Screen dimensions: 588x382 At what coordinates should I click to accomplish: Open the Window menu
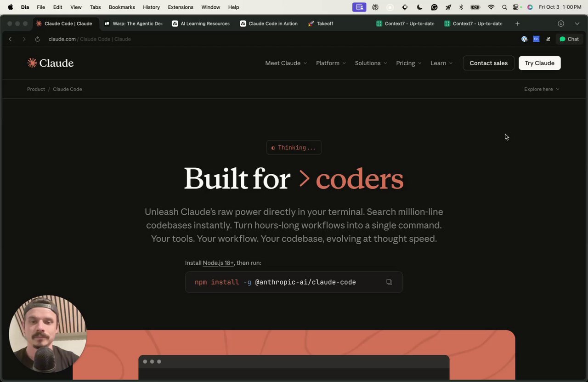(x=211, y=7)
